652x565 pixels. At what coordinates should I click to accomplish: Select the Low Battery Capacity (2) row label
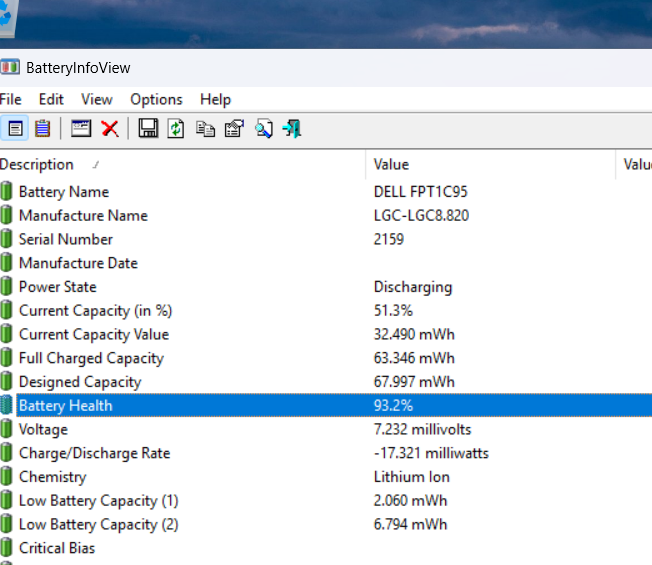(99, 524)
